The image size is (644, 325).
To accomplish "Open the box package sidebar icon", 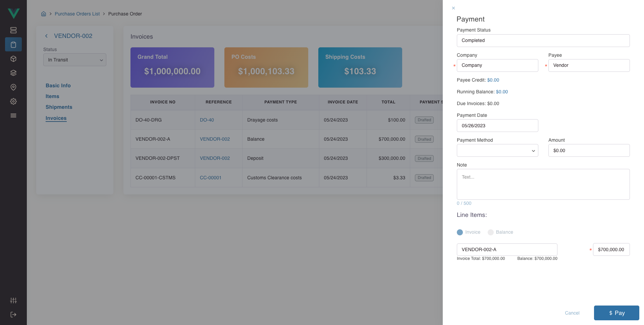I will click(x=13, y=59).
